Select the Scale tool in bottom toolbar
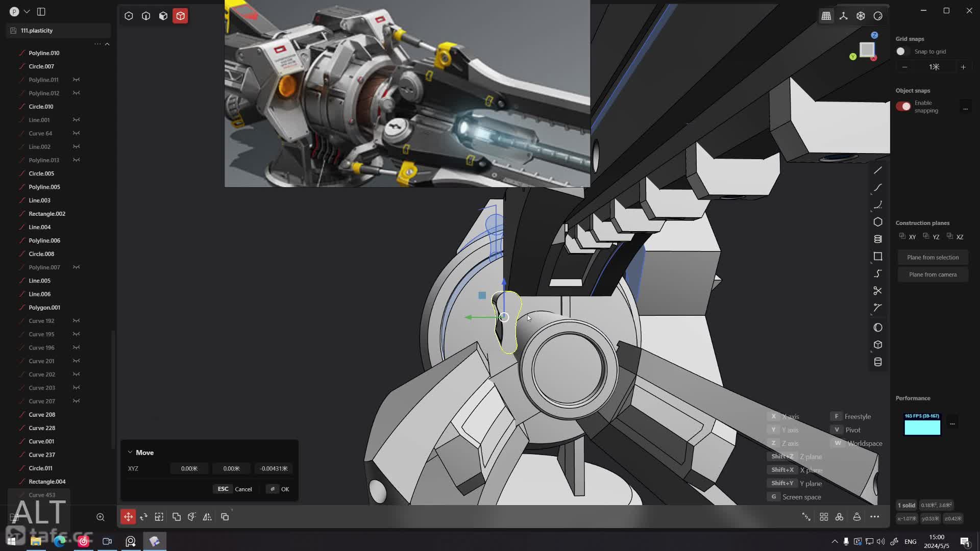 [x=159, y=517]
